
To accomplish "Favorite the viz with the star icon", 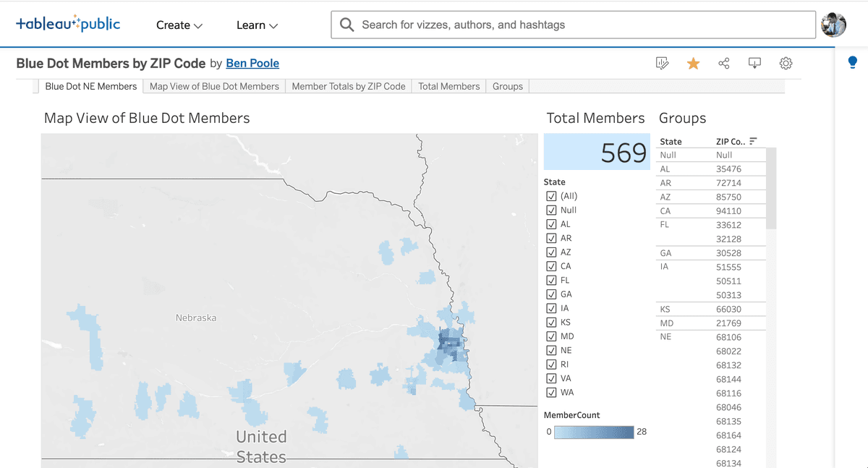I will [x=693, y=63].
